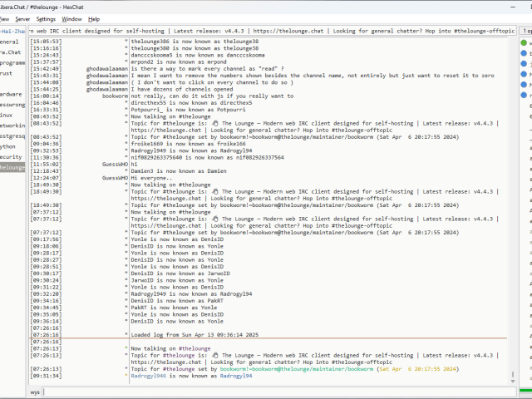Image resolution: width=532 pixels, height=399 pixels.
Task: Open the Window menu
Action: pos(72,18)
